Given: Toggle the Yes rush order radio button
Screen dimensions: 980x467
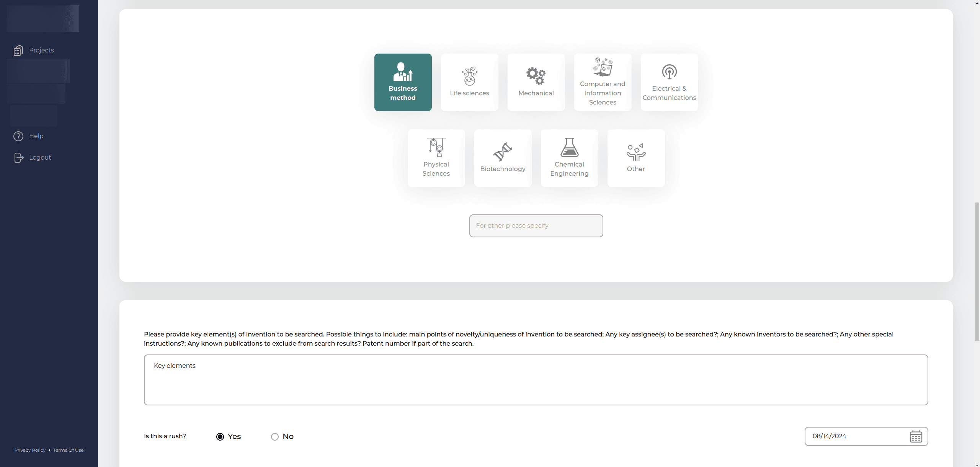Looking at the screenshot, I should (x=220, y=436).
